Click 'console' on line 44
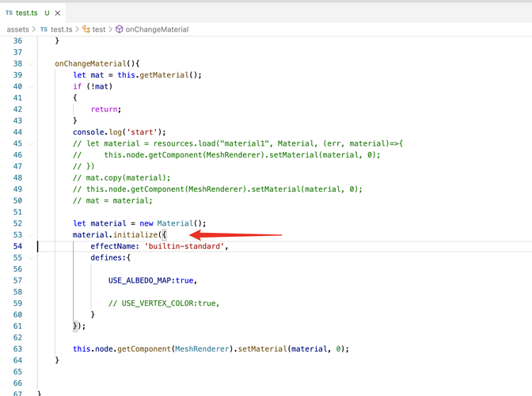Image resolution: width=532 pixels, height=396 pixels. click(89, 132)
